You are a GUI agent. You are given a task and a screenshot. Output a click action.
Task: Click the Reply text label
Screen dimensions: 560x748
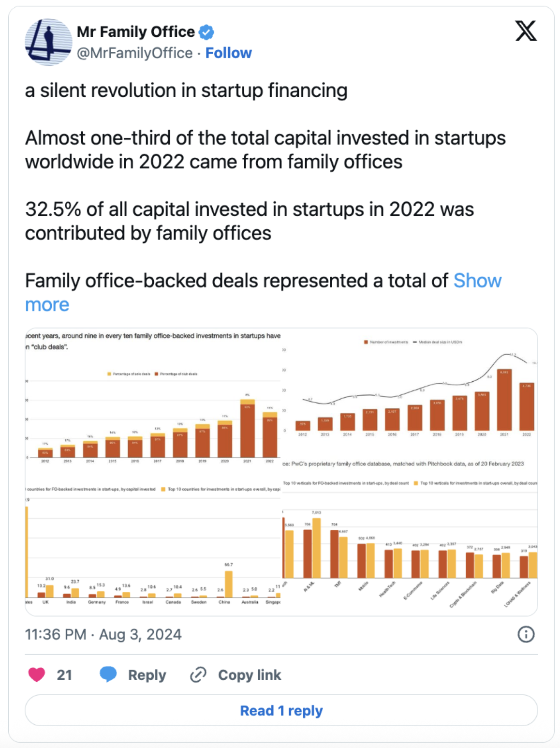147,675
